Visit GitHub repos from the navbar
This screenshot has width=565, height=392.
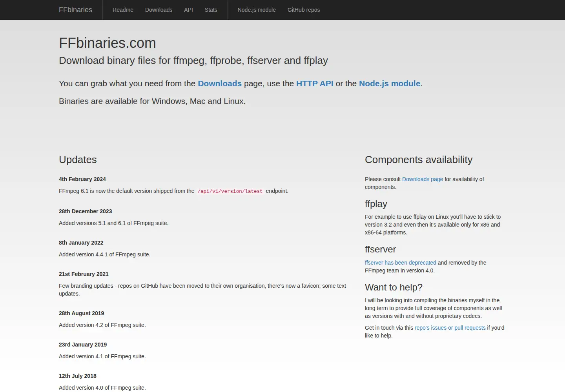(304, 10)
